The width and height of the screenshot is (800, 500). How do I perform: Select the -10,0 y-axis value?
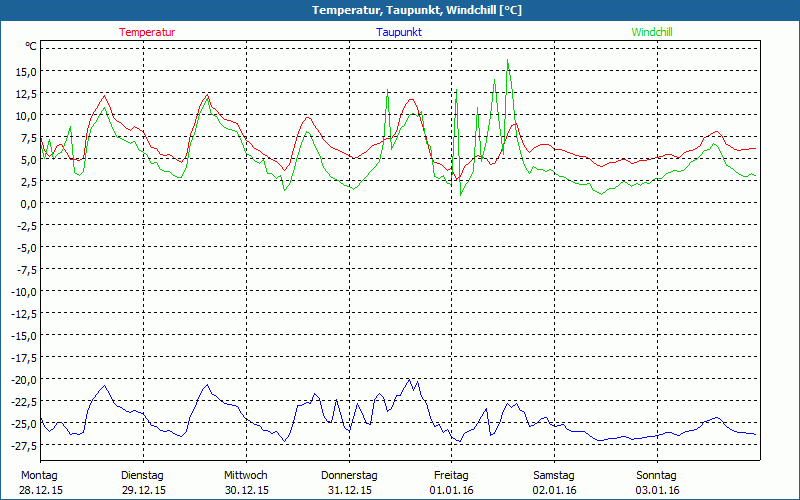click(22, 291)
